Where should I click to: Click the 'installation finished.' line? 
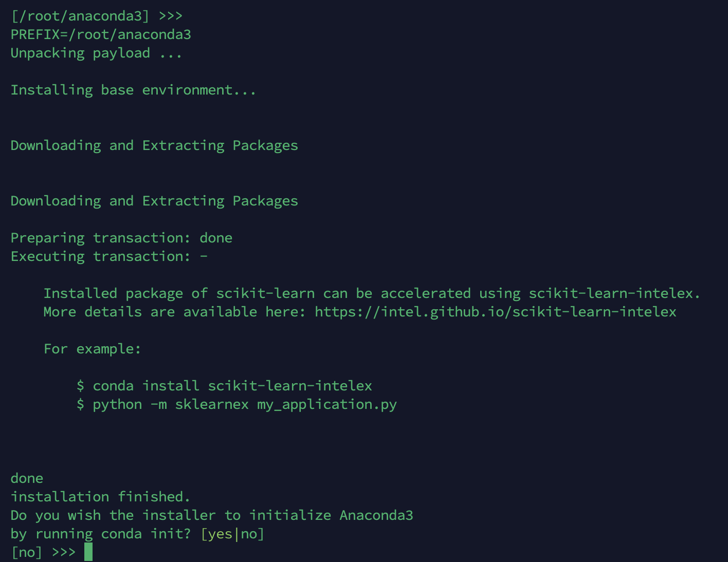pyautogui.click(x=101, y=497)
